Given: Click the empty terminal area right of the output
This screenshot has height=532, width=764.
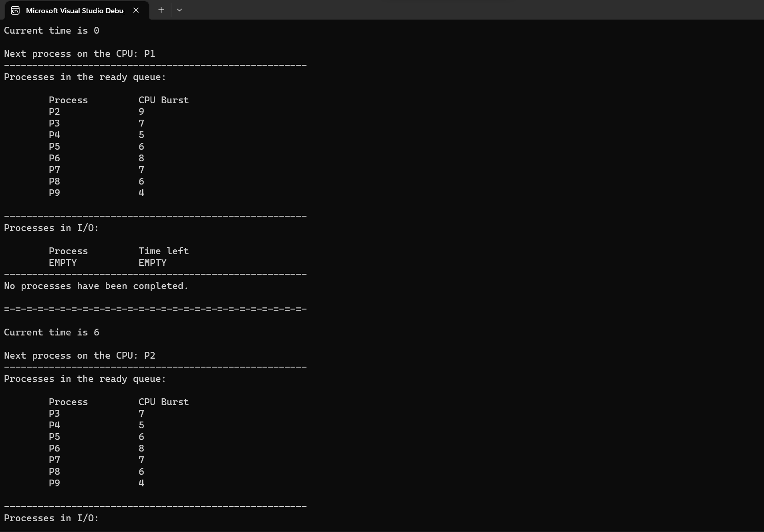Looking at the screenshot, I should pyautogui.click(x=521, y=240).
